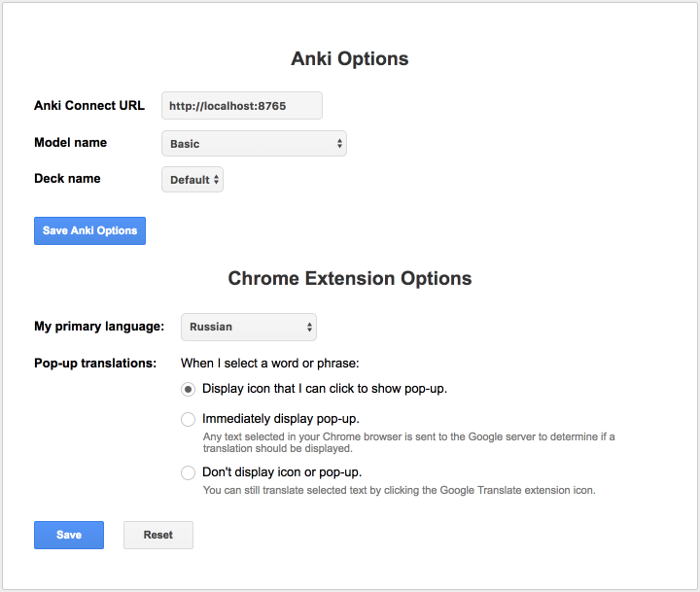Click the arrows icon on language select
Image resolution: width=700 pixels, height=592 pixels.
point(309,327)
